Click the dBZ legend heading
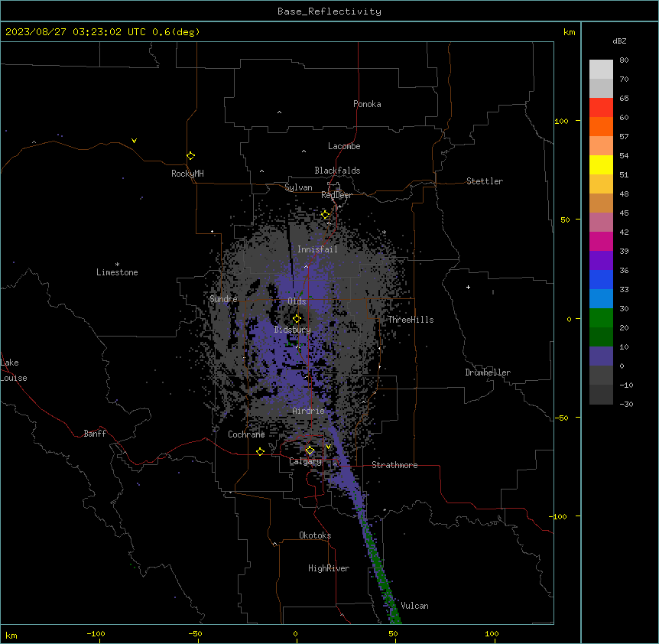This screenshot has height=644, width=659. 619,41
